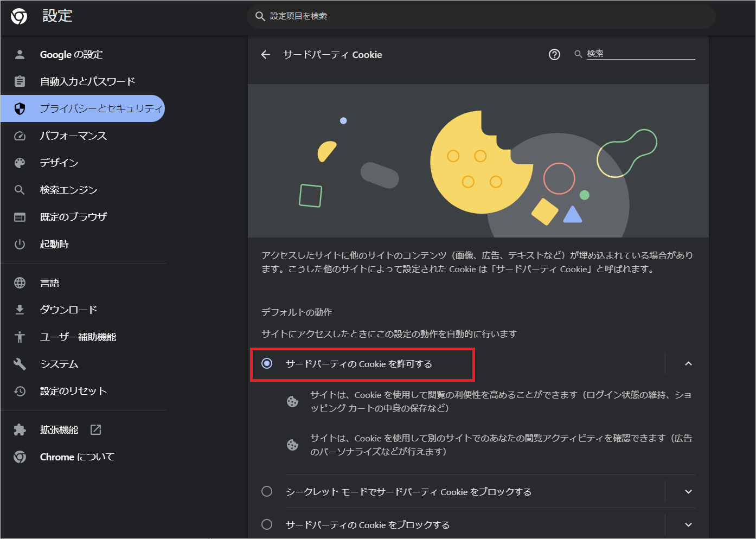Expand the シークレット モード option chevron

coord(688,492)
